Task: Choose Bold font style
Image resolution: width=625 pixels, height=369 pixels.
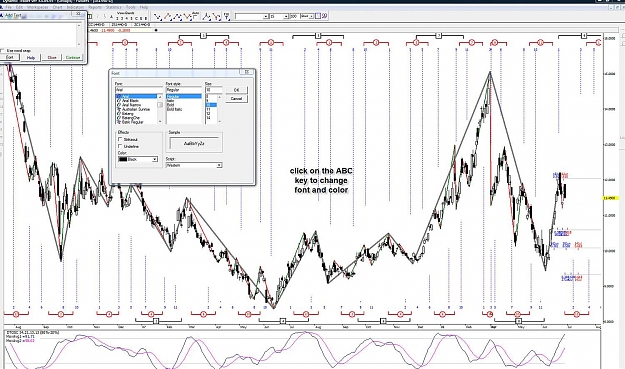Action: pyautogui.click(x=170, y=105)
